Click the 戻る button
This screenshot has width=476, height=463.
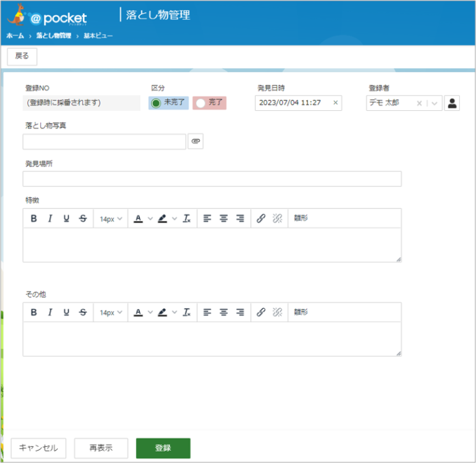(x=22, y=56)
